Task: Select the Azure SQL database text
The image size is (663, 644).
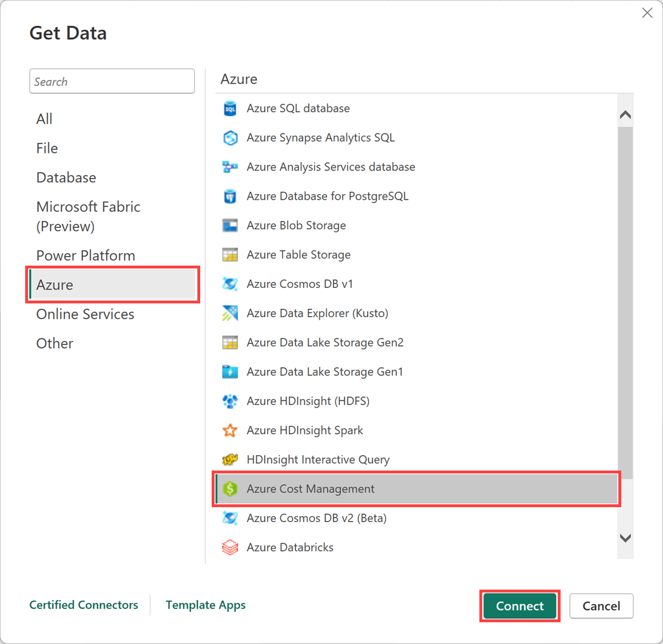Action: click(298, 109)
